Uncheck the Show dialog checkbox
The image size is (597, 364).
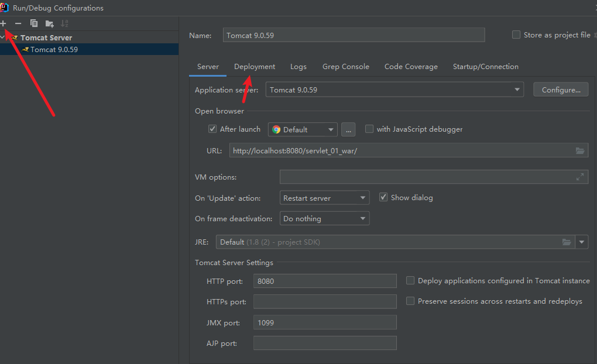tap(383, 197)
